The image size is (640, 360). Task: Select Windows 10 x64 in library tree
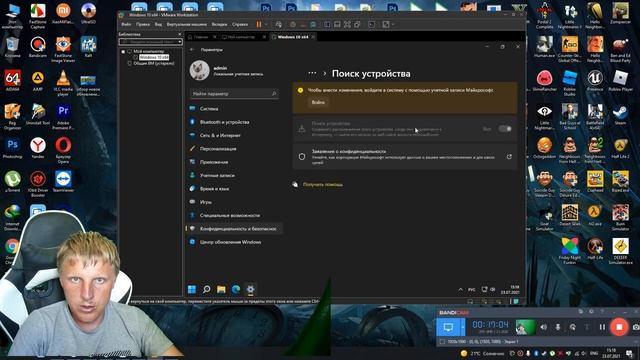[x=154, y=58]
